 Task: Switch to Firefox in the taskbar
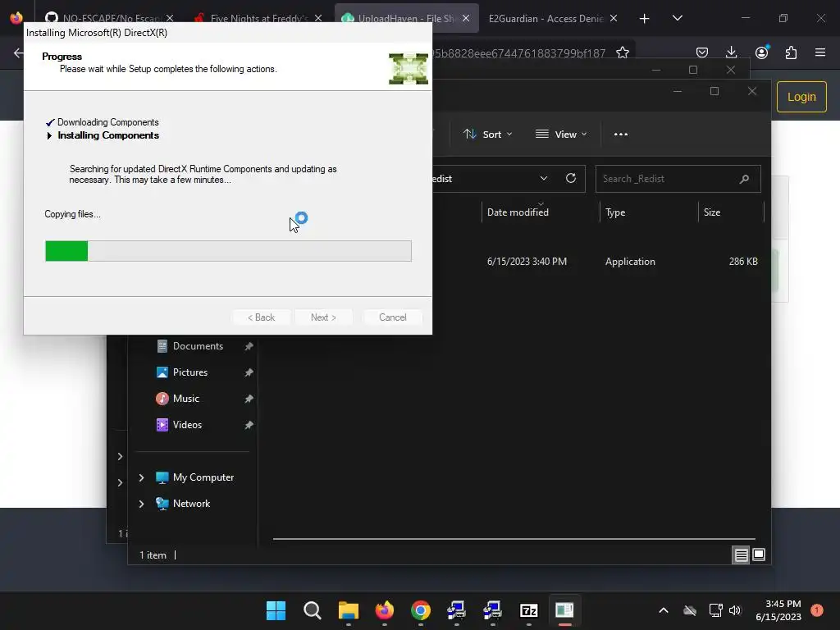tap(384, 610)
